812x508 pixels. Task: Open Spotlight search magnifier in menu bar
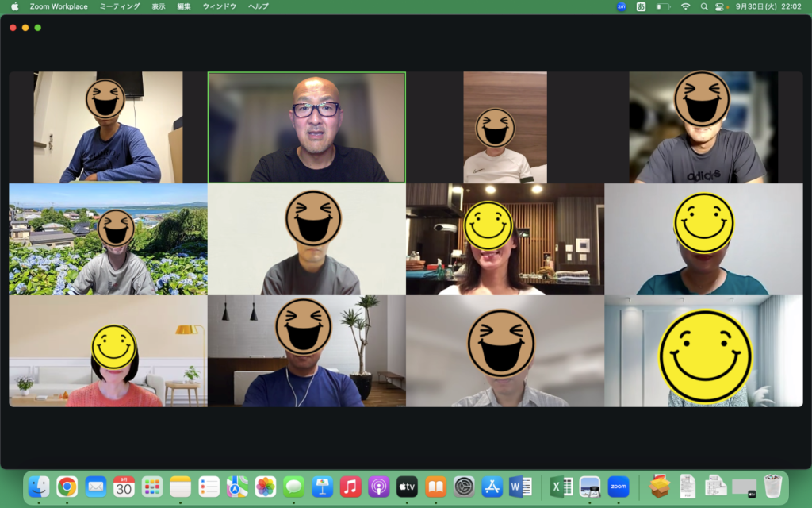point(703,6)
